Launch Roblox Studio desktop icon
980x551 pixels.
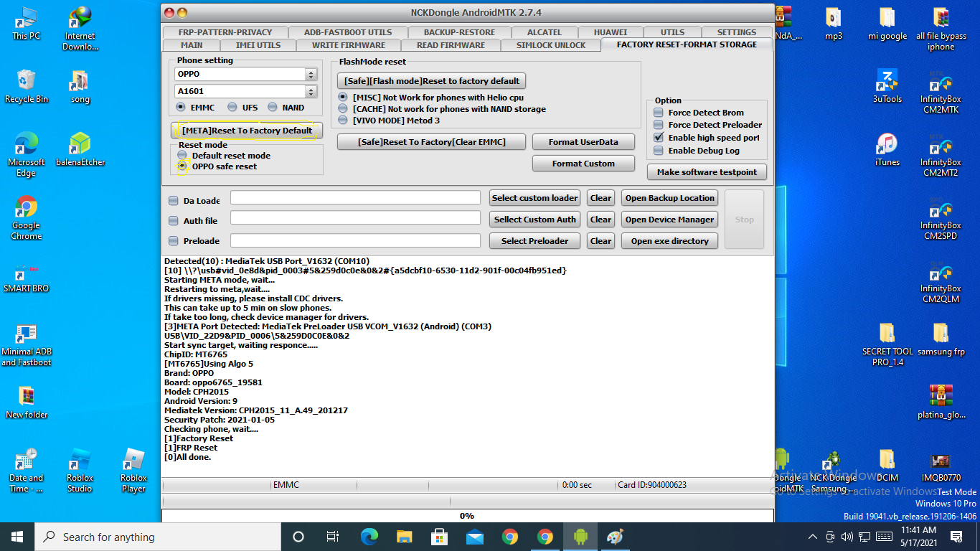point(80,471)
